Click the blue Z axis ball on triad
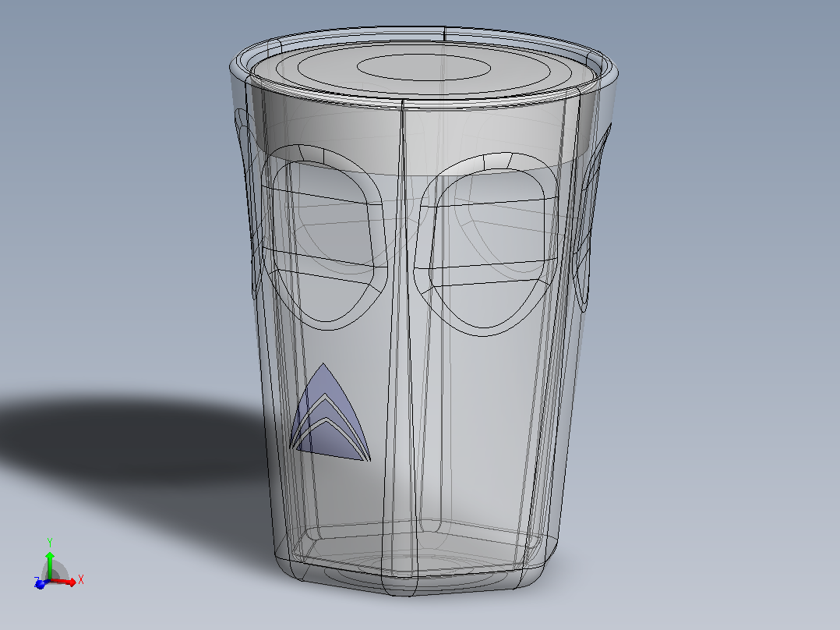Screen dimensions: 840x630 tap(40, 585)
